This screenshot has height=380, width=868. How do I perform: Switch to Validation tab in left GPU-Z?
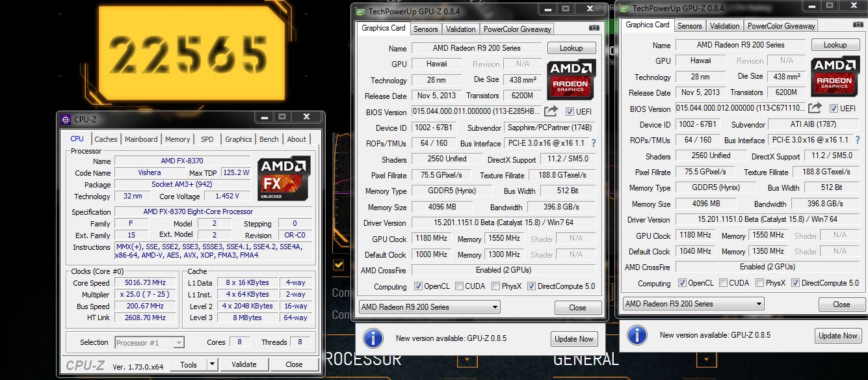click(x=461, y=29)
